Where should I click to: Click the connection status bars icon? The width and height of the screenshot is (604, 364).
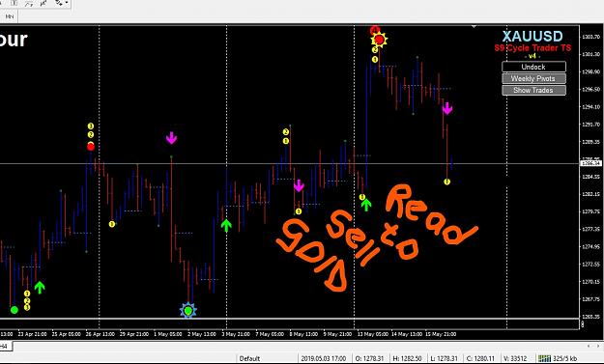[x=544, y=358]
